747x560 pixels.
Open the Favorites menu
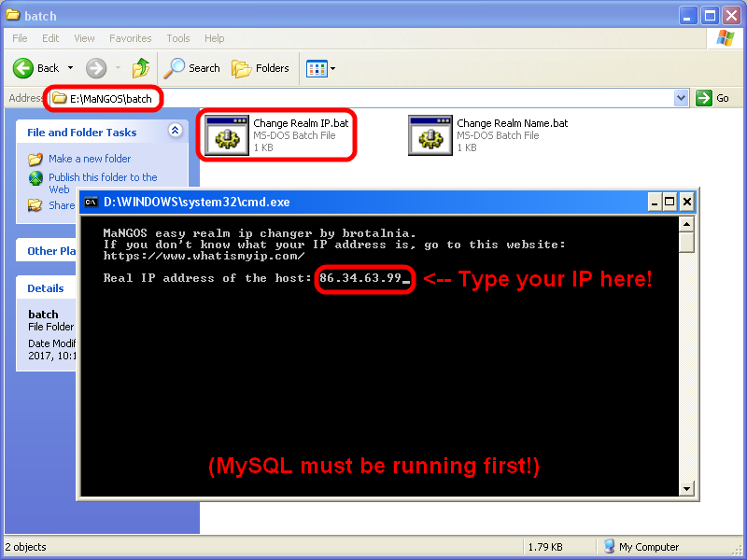tap(130, 38)
